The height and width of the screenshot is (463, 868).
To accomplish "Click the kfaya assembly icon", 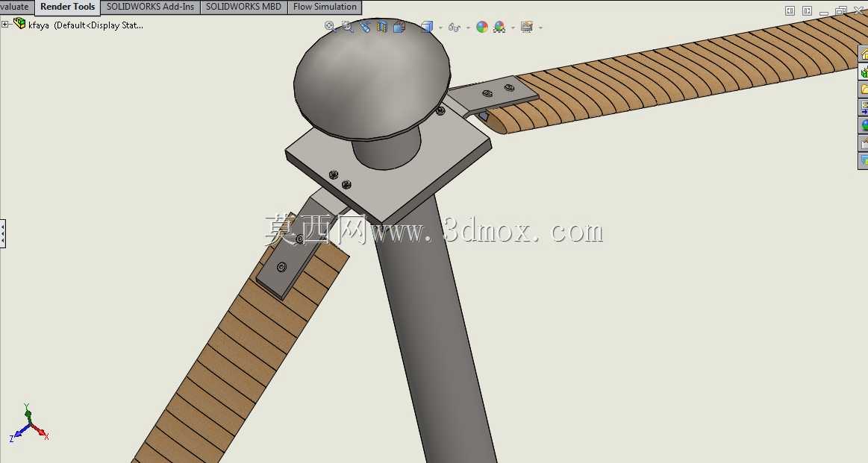I will [19, 23].
